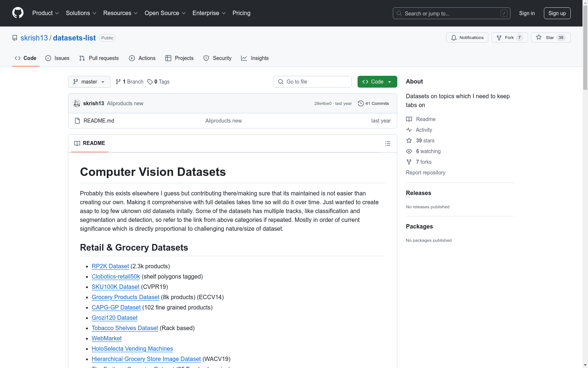Click the skrish13 commit author avatar
This screenshot has width=588, height=368.
coord(77,103)
